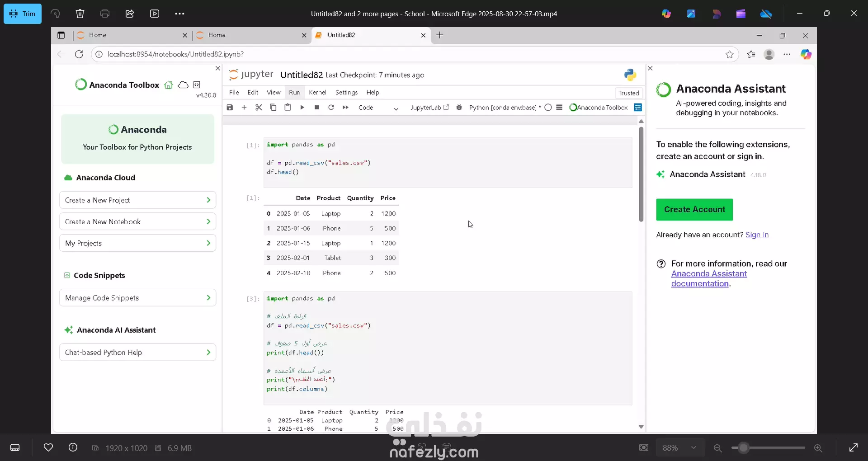The height and width of the screenshot is (461, 868).
Task: Click the kernel status circle indicator
Action: pos(548,107)
